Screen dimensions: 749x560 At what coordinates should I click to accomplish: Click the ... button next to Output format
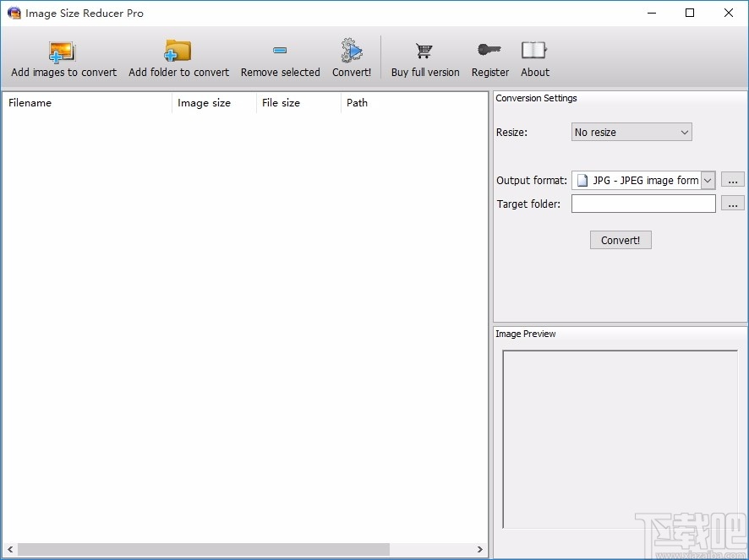[x=732, y=180]
